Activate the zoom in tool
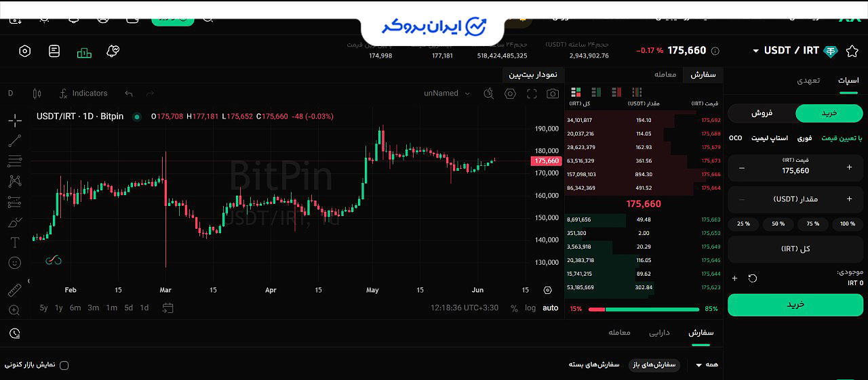 tap(15, 310)
